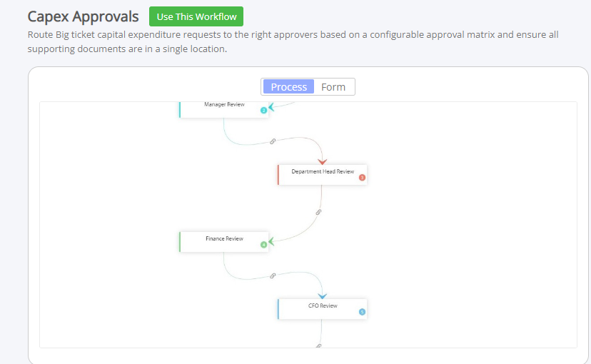Select the Department Head Review step card
The height and width of the screenshot is (364, 591).
[x=322, y=175]
